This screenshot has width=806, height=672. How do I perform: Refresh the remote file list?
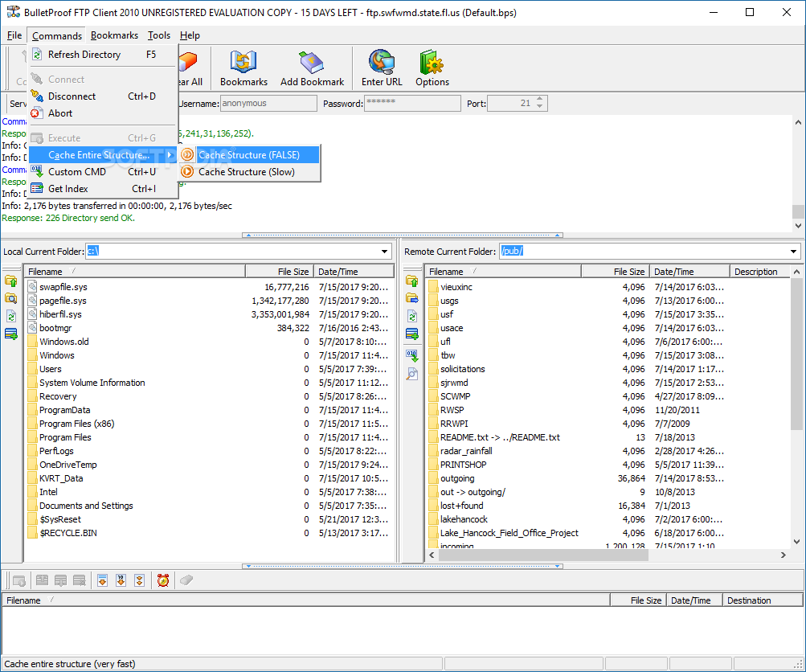[411, 316]
